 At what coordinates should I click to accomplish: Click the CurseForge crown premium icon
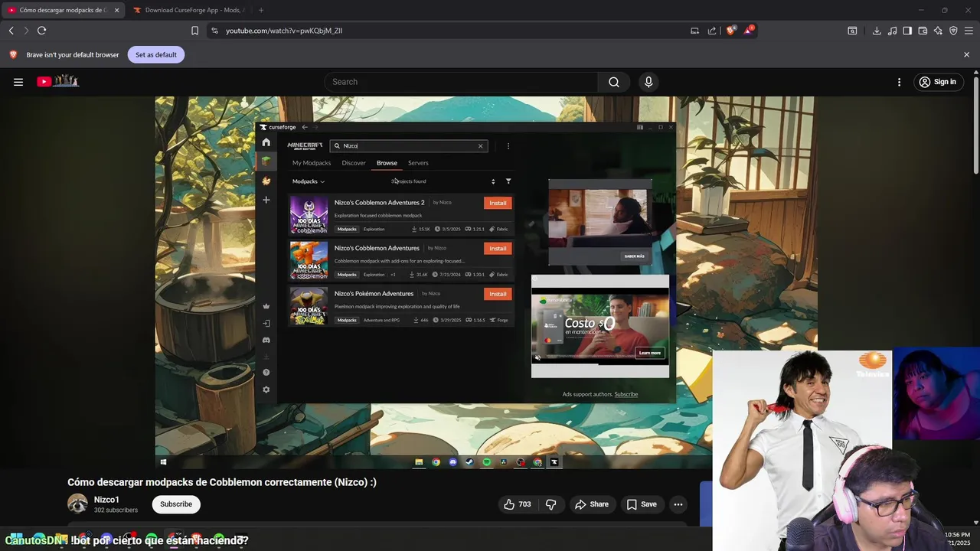click(x=266, y=306)
